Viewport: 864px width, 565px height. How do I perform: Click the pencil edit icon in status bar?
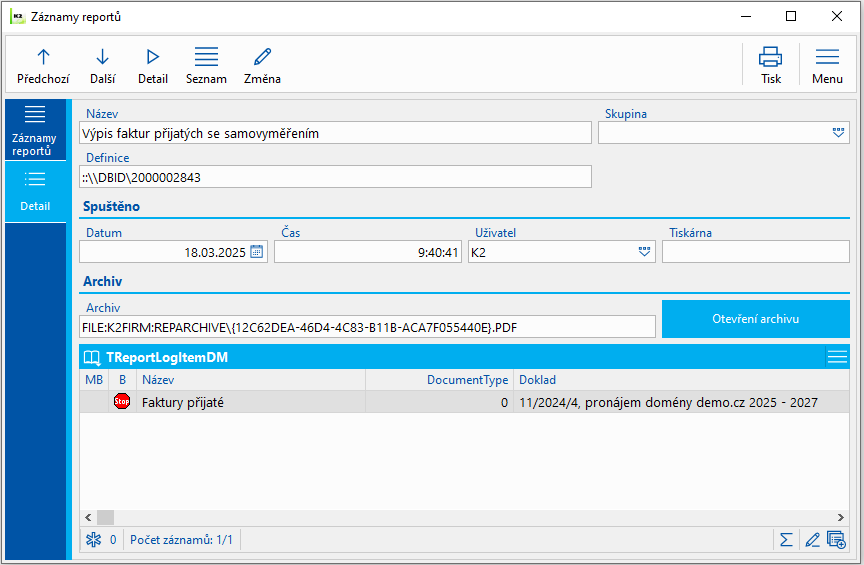click(x=812, y=540)
